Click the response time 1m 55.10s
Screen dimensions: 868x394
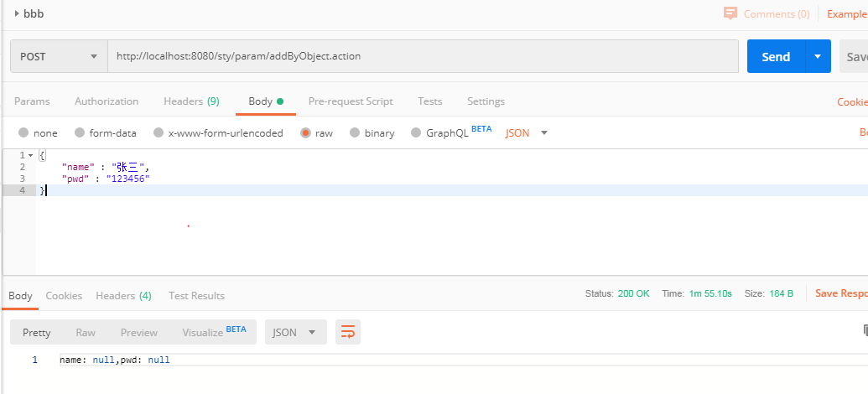[710, 293]
